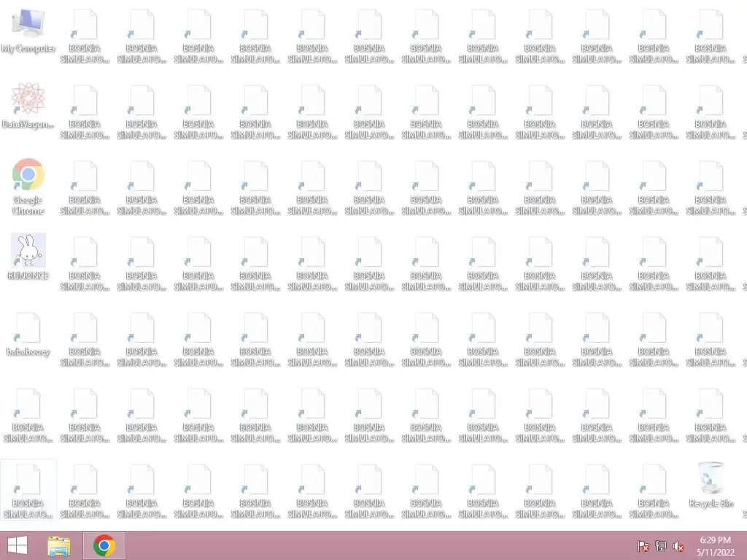The height and width of the screenshot is (560, 747).
Task: Select the BOSNIA SIMULATO shortcut right beside My Computer
Action: (x=85, y=36)
